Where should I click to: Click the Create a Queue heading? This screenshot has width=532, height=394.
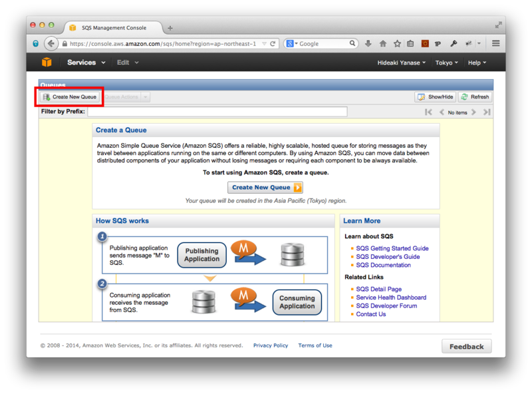[121, 130]
